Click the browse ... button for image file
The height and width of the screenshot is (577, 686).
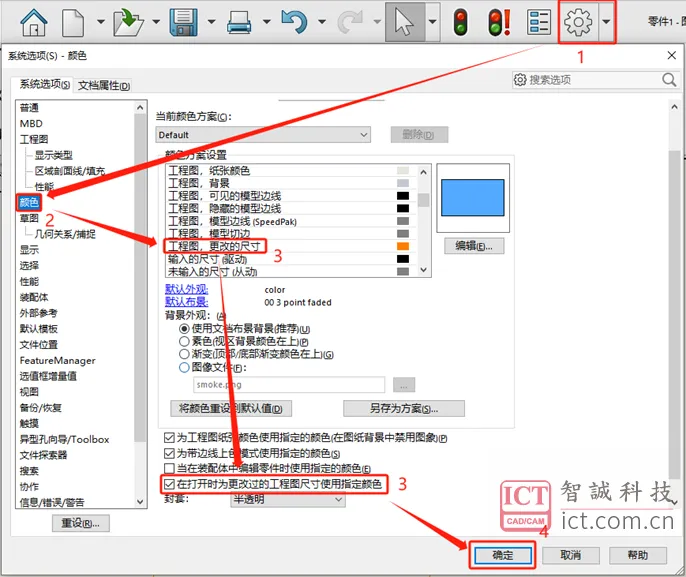[404, 385]
